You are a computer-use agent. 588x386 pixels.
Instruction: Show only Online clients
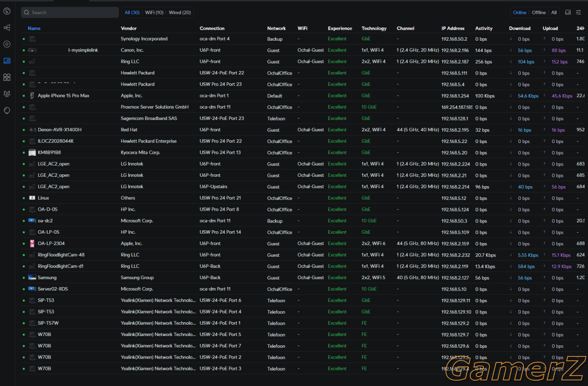coord(520,13)
